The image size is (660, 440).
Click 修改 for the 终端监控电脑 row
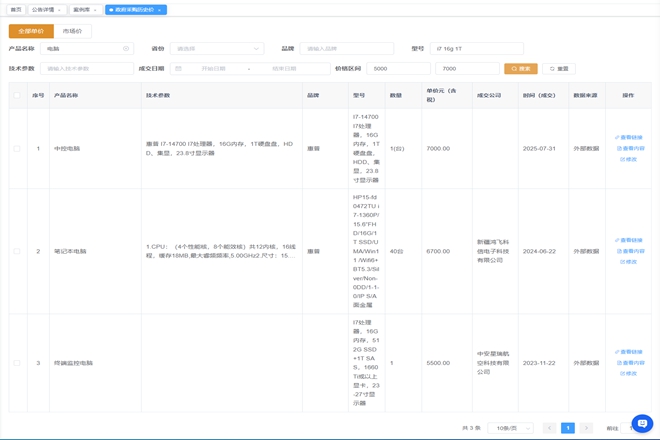coord(629,373)
